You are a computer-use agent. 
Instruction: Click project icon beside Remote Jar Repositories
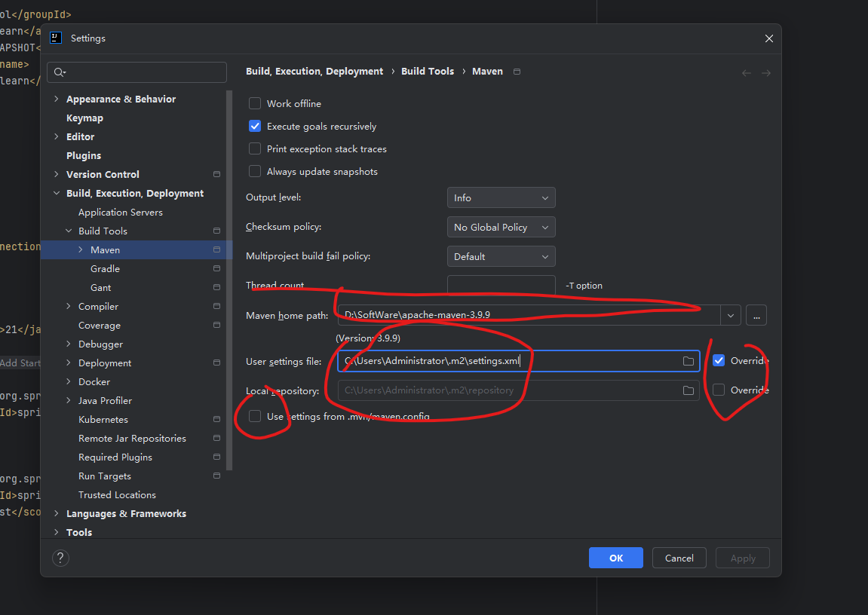[x=216, y=438]
